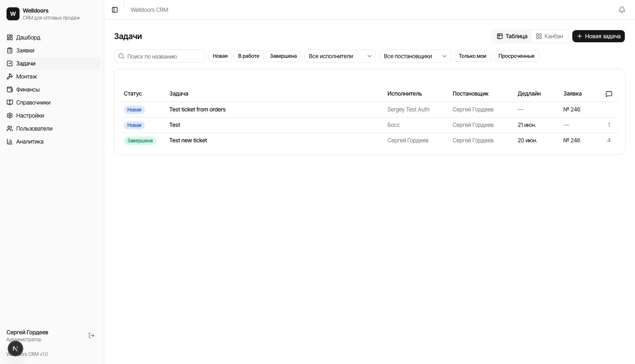Image resolution: width=635 pixels, height=364 pixels.
Task: Click № 246 in Test ticket from orders row
Action: (572, 109)
